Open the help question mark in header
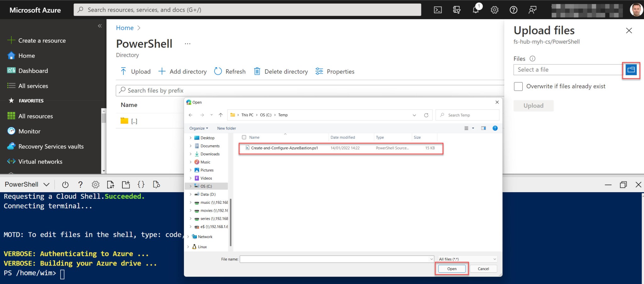 (x=514, y=10)
